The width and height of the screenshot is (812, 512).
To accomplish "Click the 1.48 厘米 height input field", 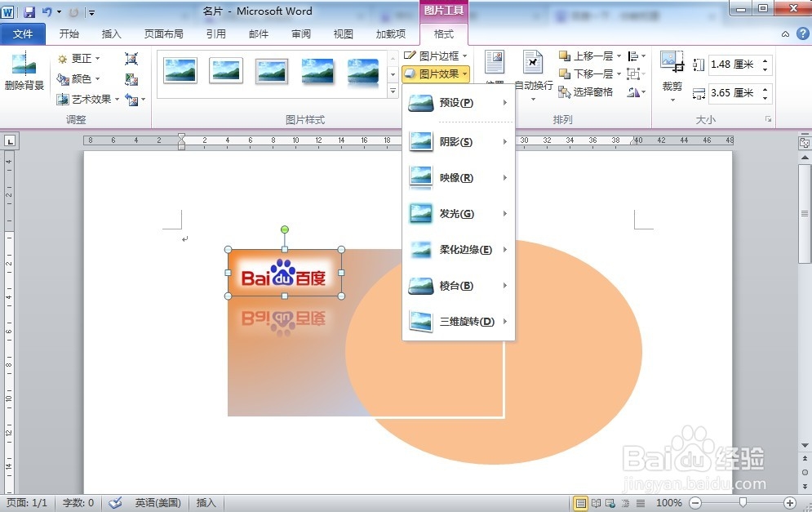I will click(x=734, y=64).
